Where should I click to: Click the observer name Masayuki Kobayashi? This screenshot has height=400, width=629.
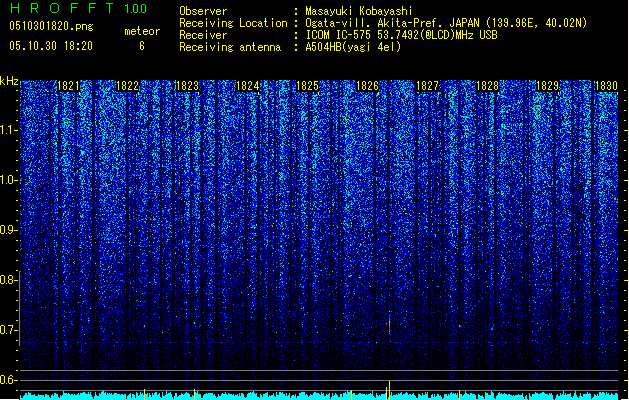[359, 11]
